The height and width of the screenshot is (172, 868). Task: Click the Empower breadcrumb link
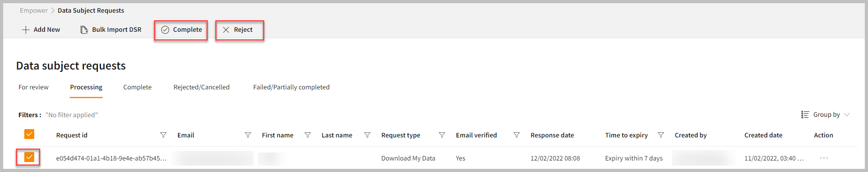[34, 10]
